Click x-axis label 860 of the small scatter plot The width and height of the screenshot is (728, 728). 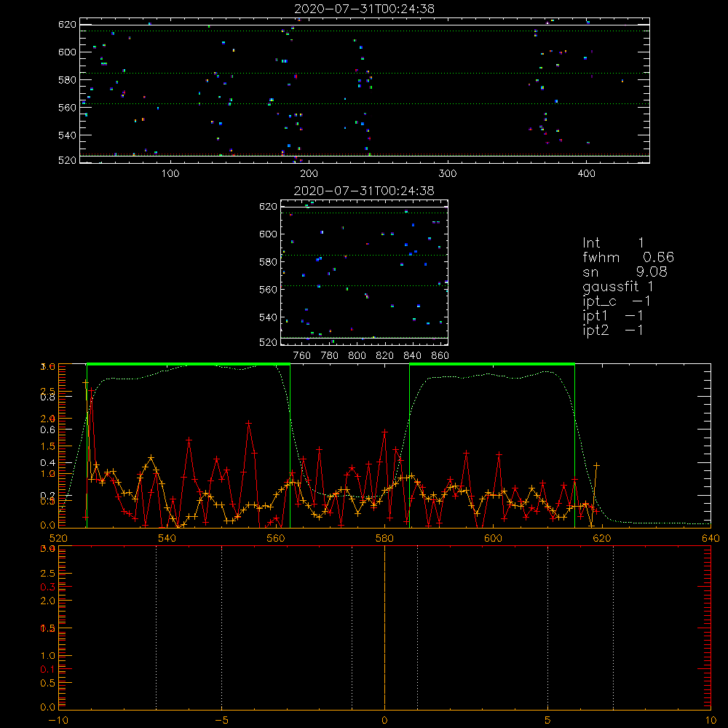pyautogui.click(x=440, y=356)
